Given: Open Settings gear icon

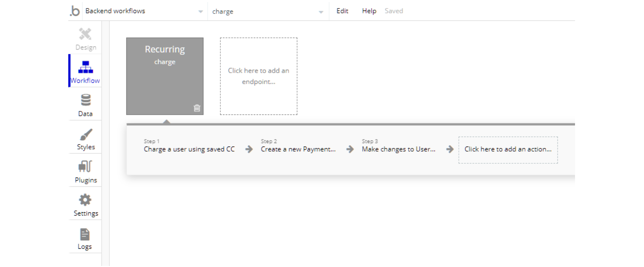Looking at the screenshot, I should pyautogui.click(x=85, y=200).
